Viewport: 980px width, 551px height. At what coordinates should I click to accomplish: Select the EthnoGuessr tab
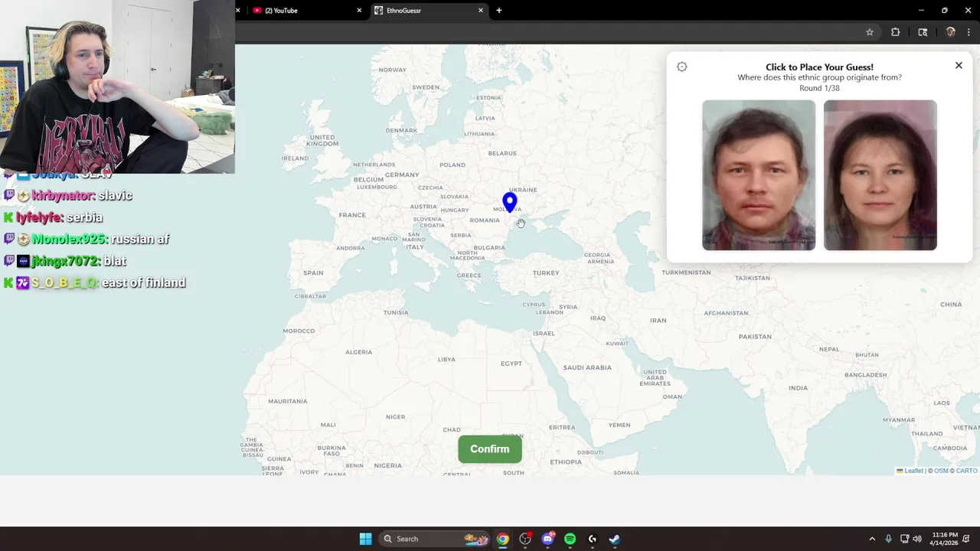(x=430, y=11)
